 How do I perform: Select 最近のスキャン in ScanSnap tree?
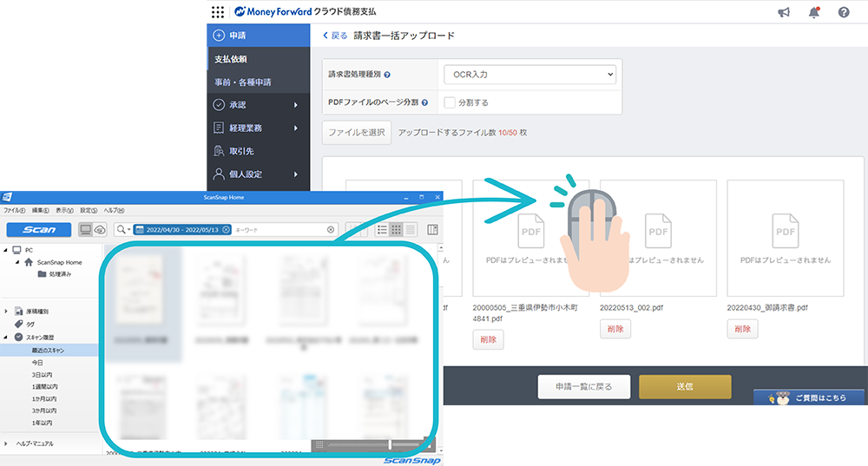click(49, 351)
